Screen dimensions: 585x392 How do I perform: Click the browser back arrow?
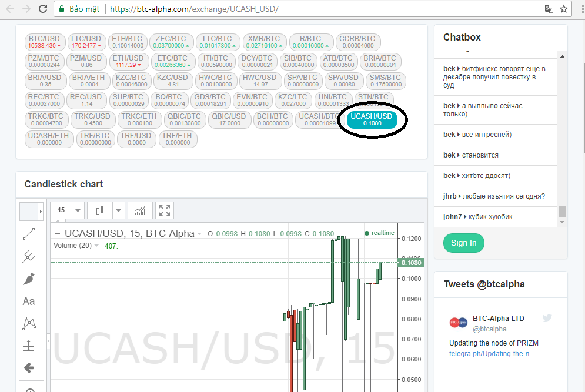(x=10, y=9)
